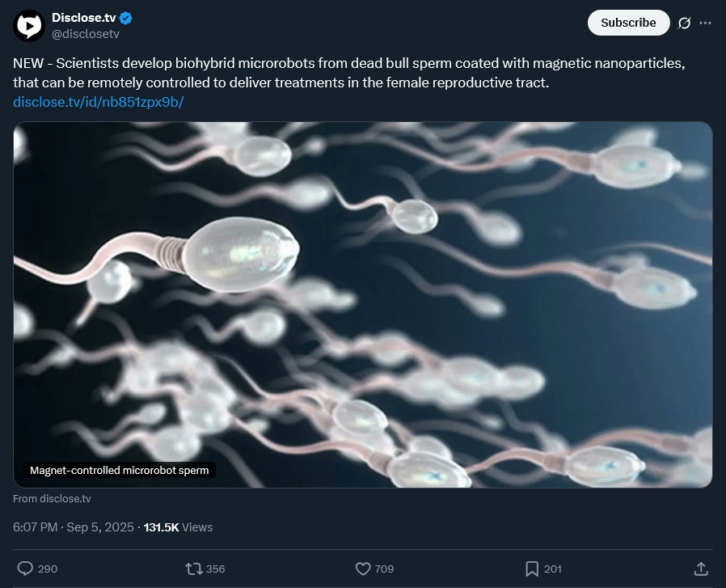Open the three-dot more options menu
The image size is (726, 588).
[705, 23]
